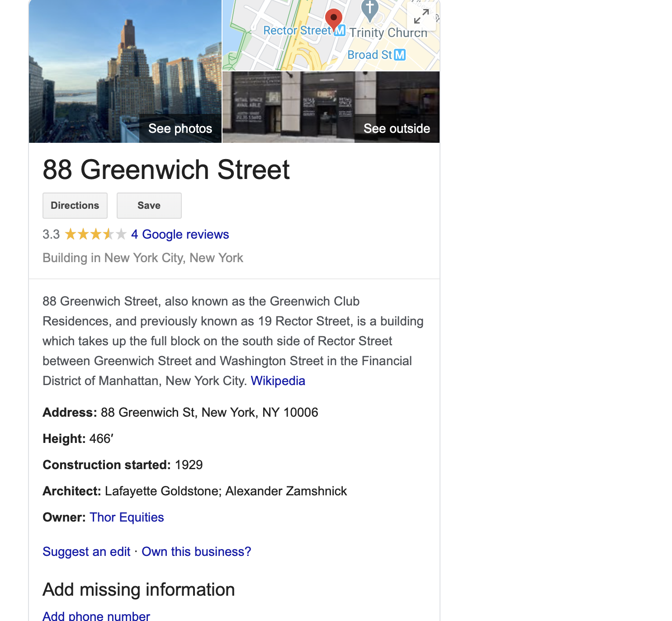Click the Directions button
672x621 pixels.
click(75, 206)
